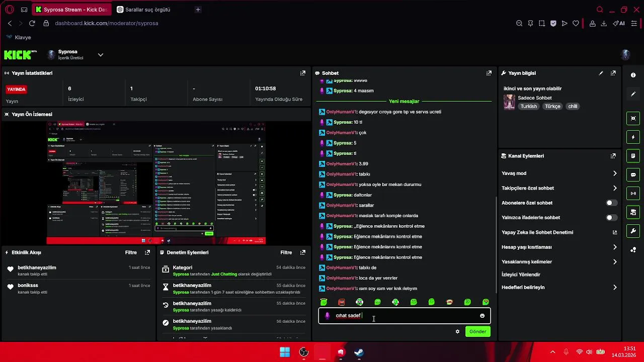Pop out the Denetim Eylemleri panel

302,252
